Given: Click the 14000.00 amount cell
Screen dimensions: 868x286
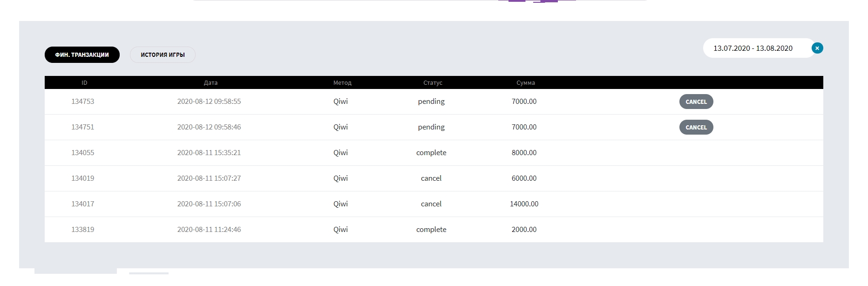Looking at the screenshot, I should (x=524, y=204).
